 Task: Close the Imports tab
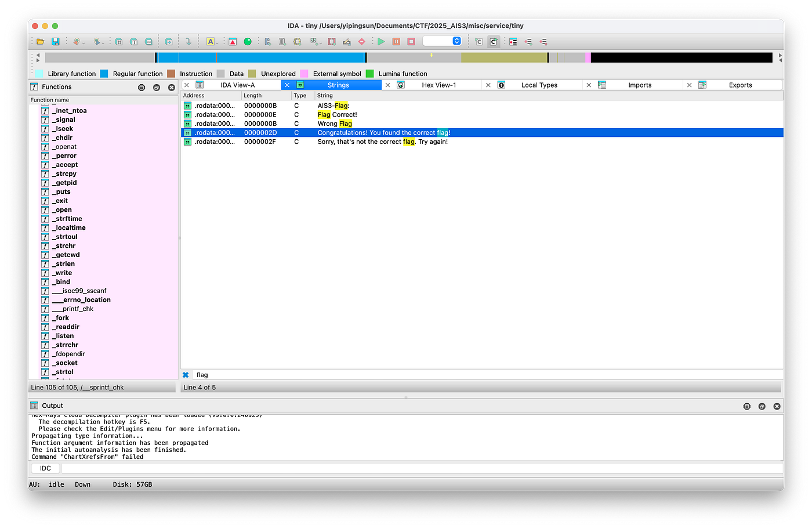tap(589, 85)
